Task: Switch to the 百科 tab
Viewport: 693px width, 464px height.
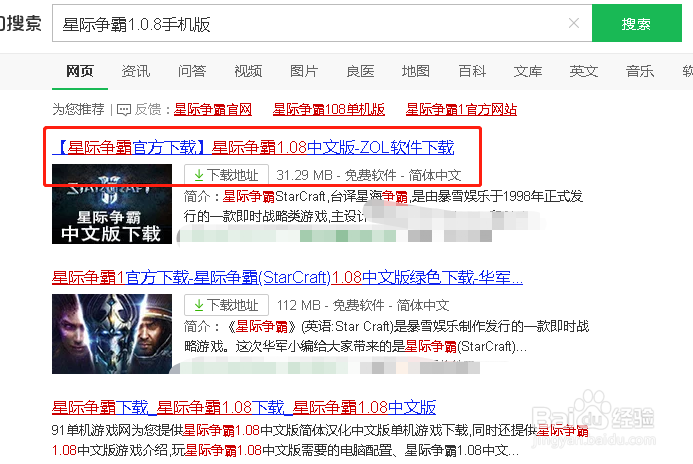Action: (472, 71)
